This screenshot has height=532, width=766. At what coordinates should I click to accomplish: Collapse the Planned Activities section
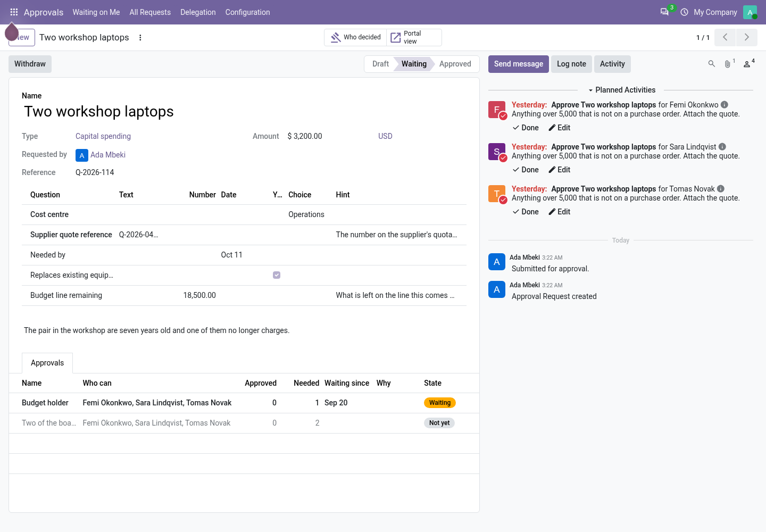(x=621, y=90)
